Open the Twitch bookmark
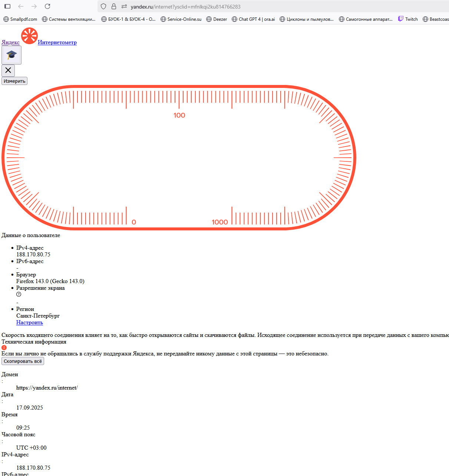The image size is (449, 476). [408, 19]
